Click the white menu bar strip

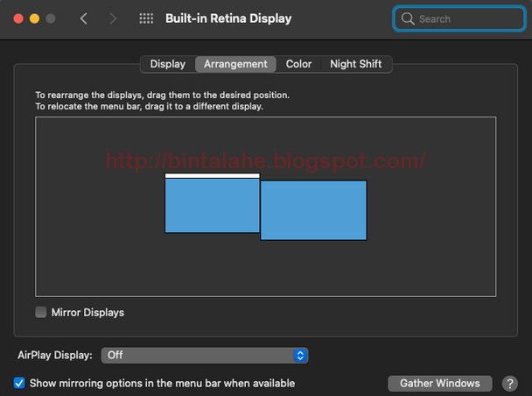click(x=213, y=175)
